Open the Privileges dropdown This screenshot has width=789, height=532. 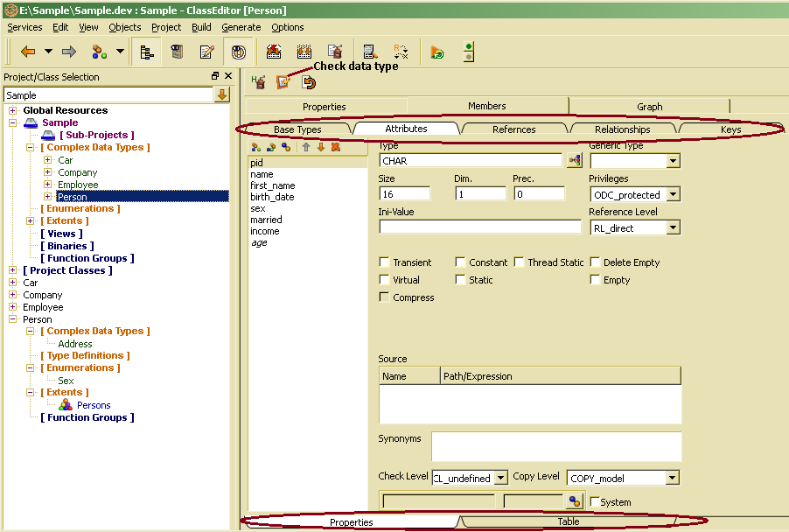pos(672,194)
